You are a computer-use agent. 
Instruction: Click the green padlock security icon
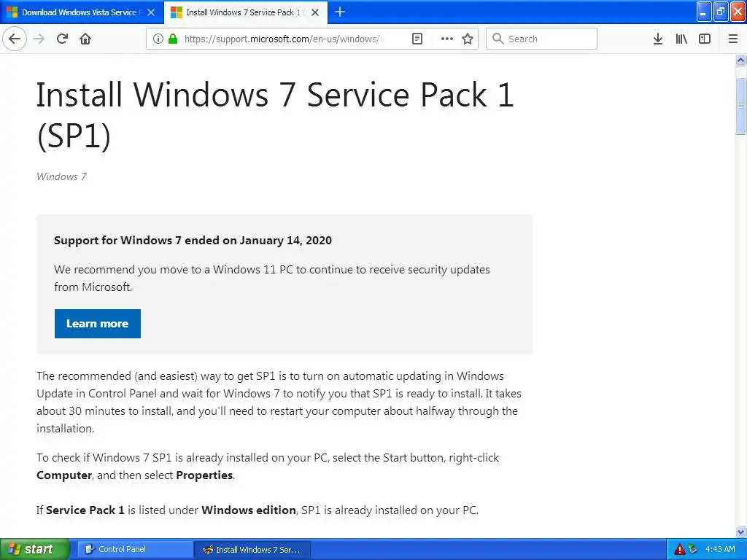pos(173,39)
